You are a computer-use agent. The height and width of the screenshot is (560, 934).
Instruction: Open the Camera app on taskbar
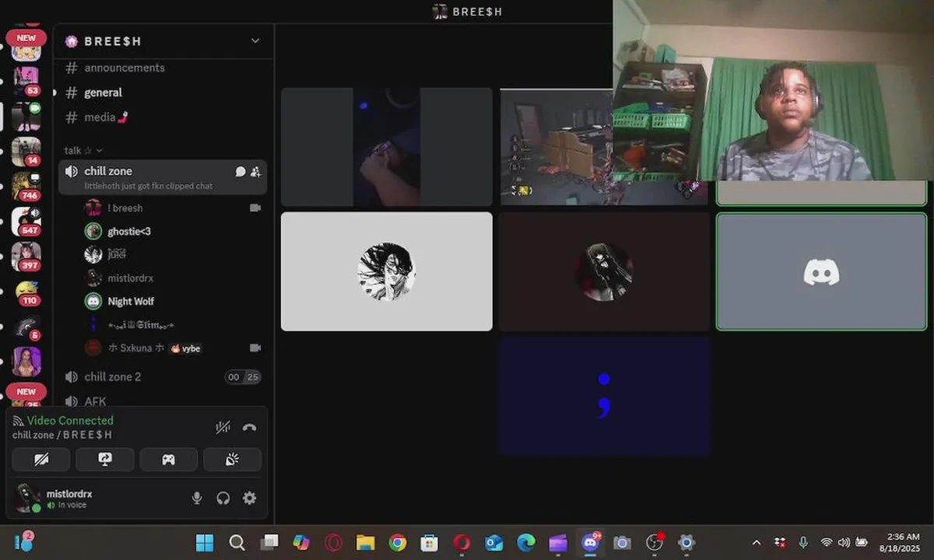tap(622, 543)
